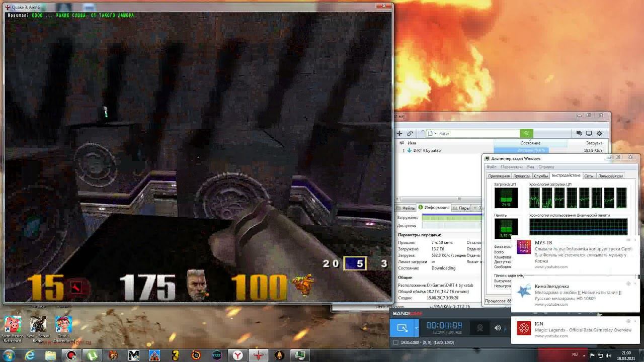Open the IGN Magic: Legends notification

(575, 329)
